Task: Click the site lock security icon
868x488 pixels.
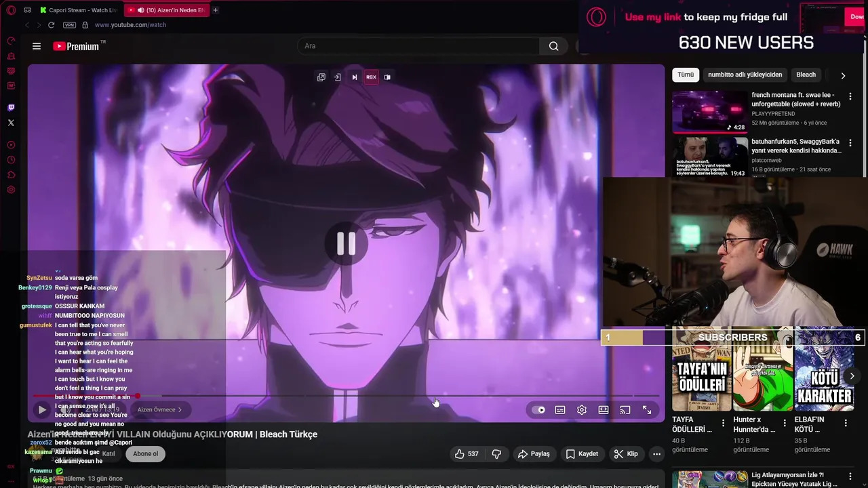Action: pyautogui.click(x=85, y=25)
